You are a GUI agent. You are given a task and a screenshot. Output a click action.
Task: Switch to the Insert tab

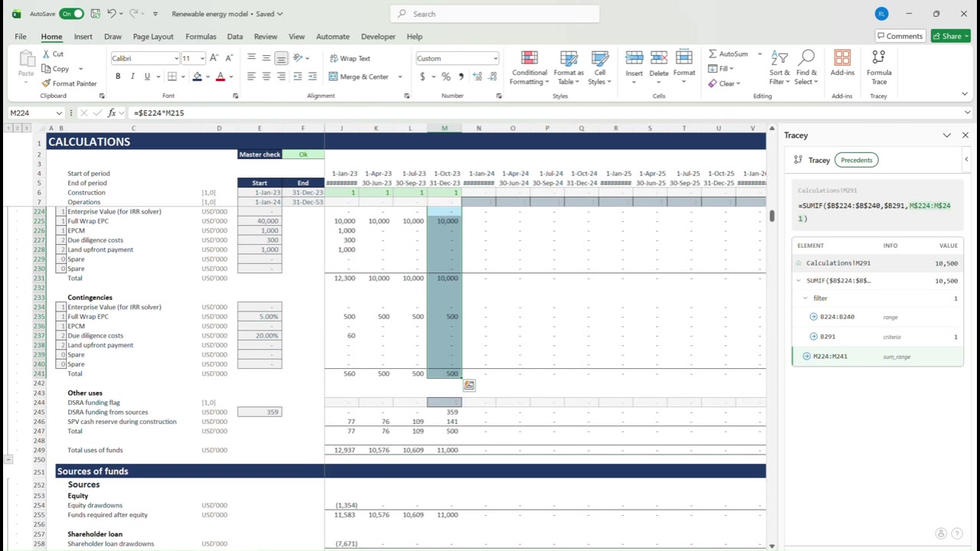pos(83,36)
